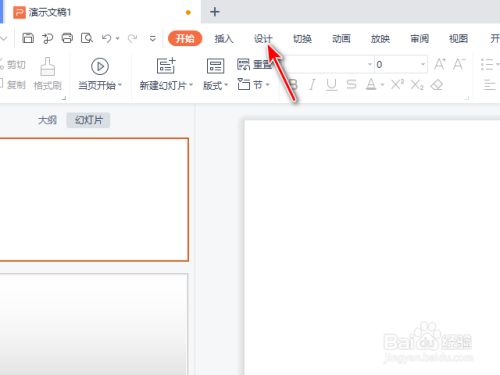The height and width of the screenshot is (375, 500).
Task: Toggle Subscript X₂ formatting
Action: click(x=417, y=85)
